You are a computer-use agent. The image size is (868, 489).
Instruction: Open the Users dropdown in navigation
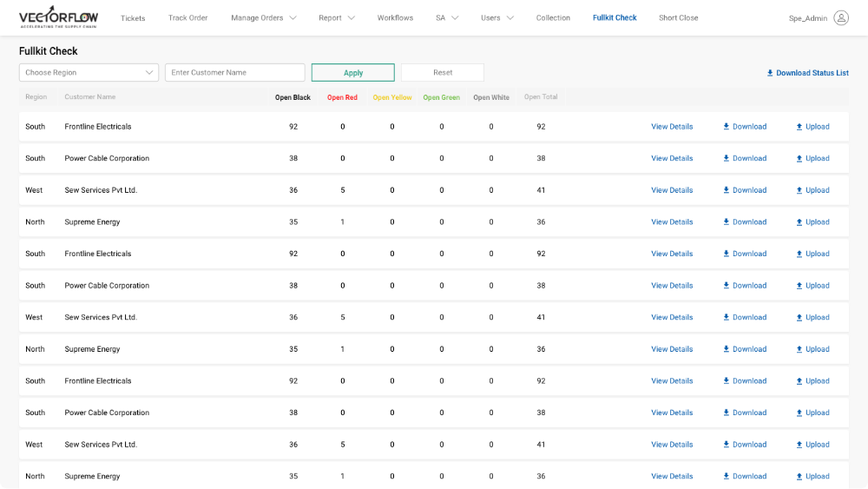pos(496,18)
